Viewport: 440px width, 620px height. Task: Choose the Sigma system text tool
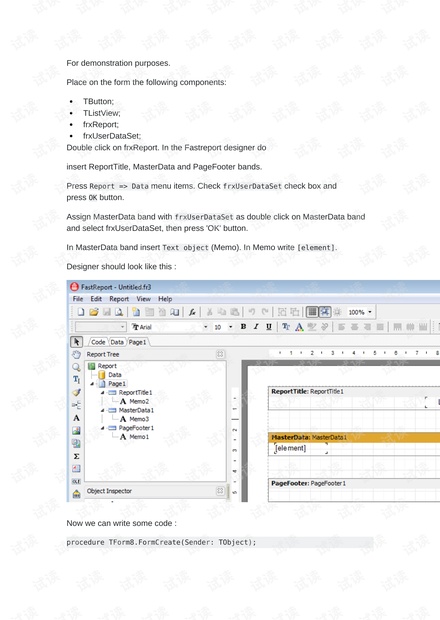(76, 456)
